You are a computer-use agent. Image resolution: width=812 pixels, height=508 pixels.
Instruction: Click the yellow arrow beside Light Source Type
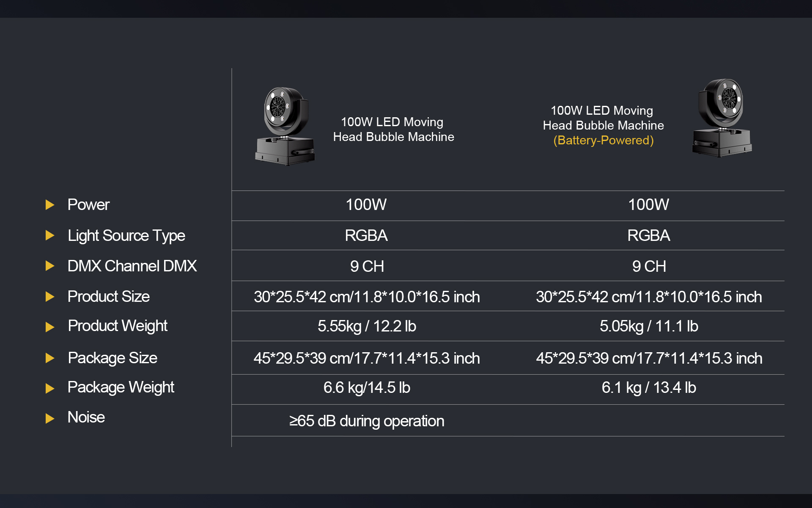[50, 235]
